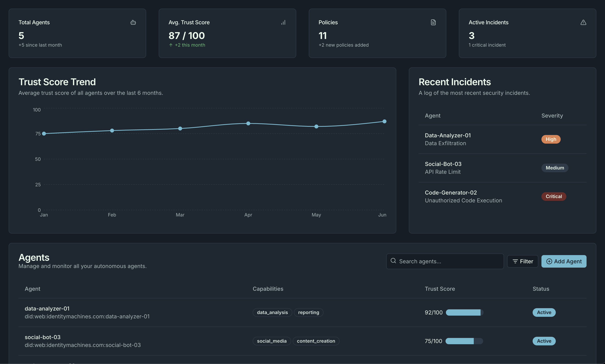605x364 pixels.
Task: Click the green up-arrow beside +2 this month
Action: pos(171,45)
